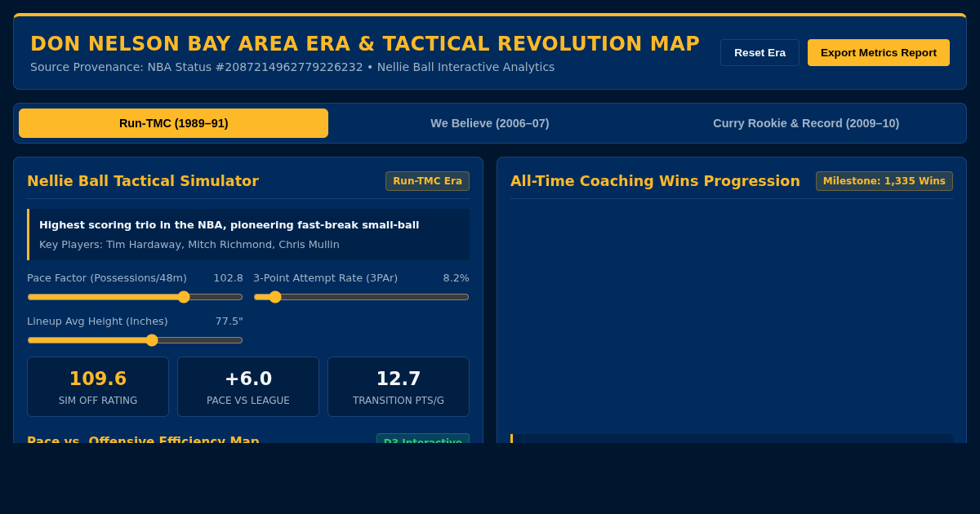Click the 3-Point Attempt Rate (3PAr) label
Image resolution: width=980 pixels, height=514 pixels.
pyautogui.click(x=325, y=278)
